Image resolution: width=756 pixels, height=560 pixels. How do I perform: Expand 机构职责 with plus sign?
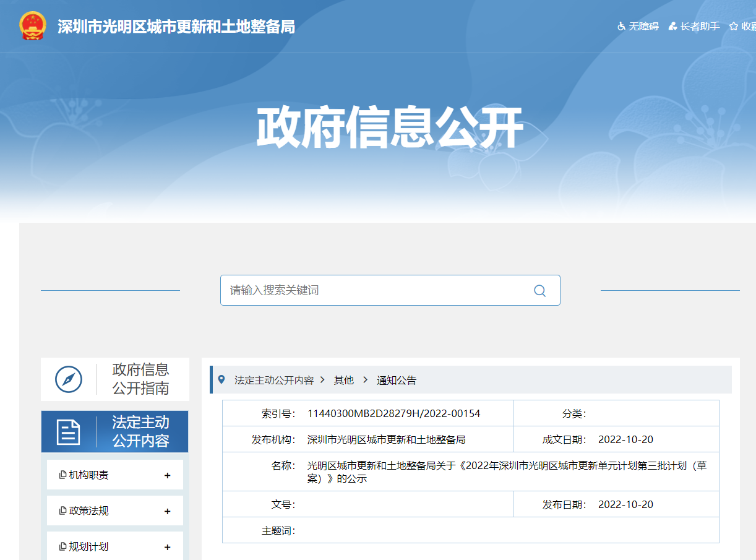coord(167,475)
